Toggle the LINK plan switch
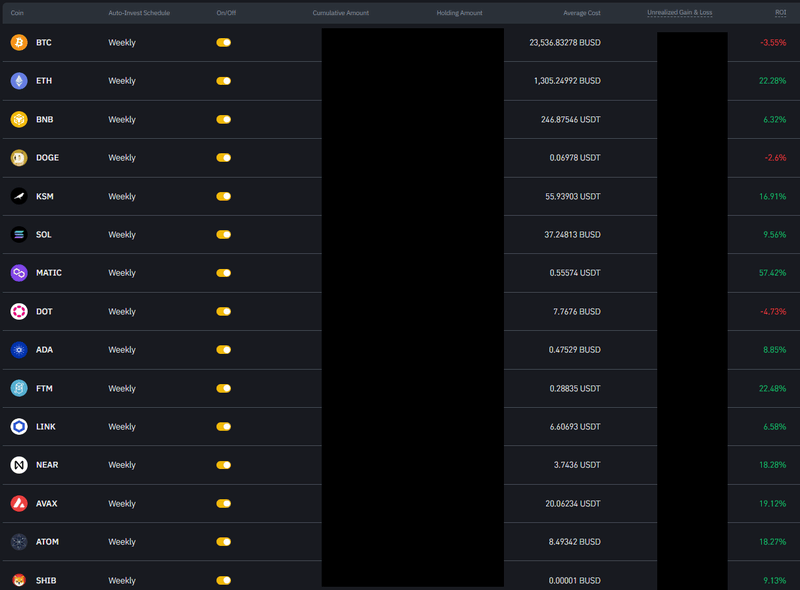The height and width of the screenshot is (590, 800). (223, 427)
